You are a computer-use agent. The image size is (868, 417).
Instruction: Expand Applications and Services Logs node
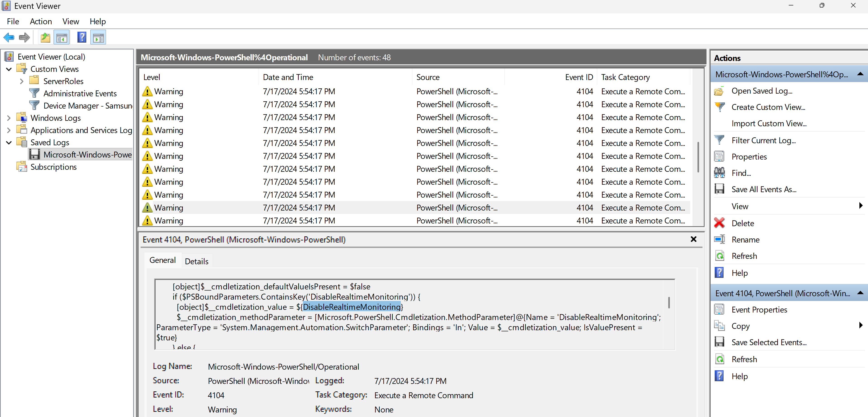point(9,130)
